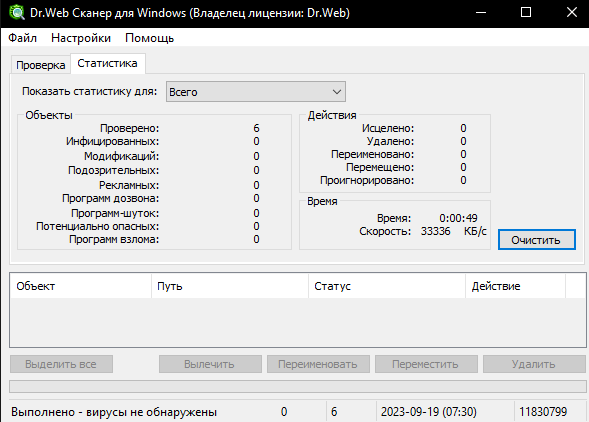Click the Объект column header
Image resolution: width=589 pixels, height=422 pixels.
(81, 286)
